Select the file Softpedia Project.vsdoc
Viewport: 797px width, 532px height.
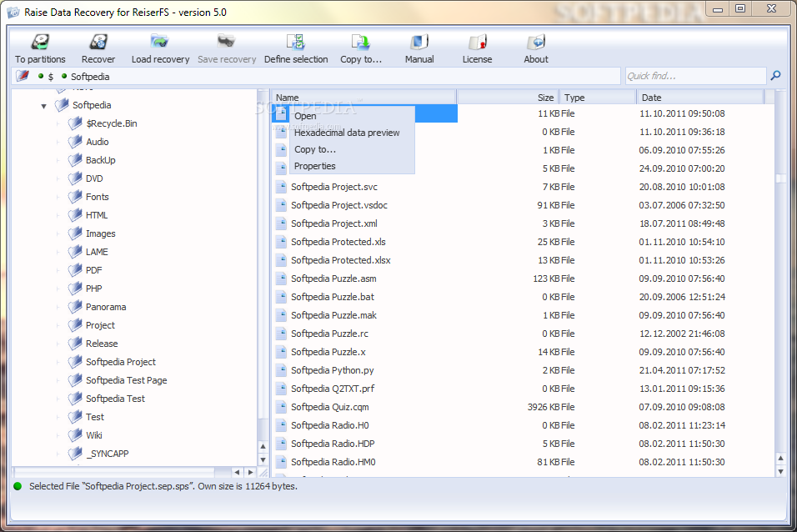tap(339, 205)
